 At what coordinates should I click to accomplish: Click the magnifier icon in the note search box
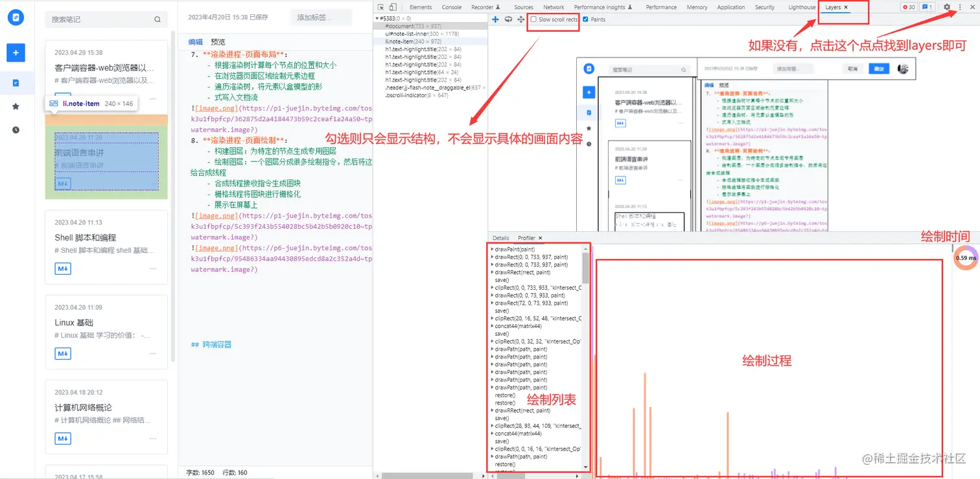pos(157,19)
